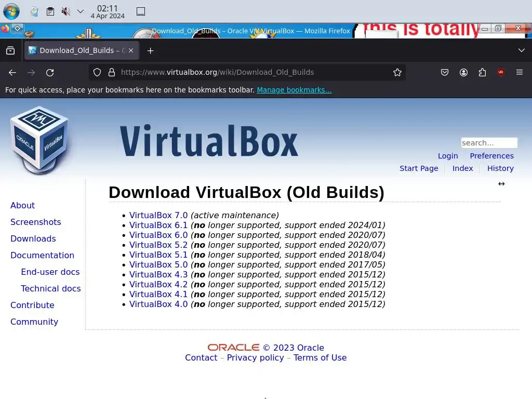Open VirtualBox 4.1 builds link
Screen dimensions: 532x399
coord(158,294)
